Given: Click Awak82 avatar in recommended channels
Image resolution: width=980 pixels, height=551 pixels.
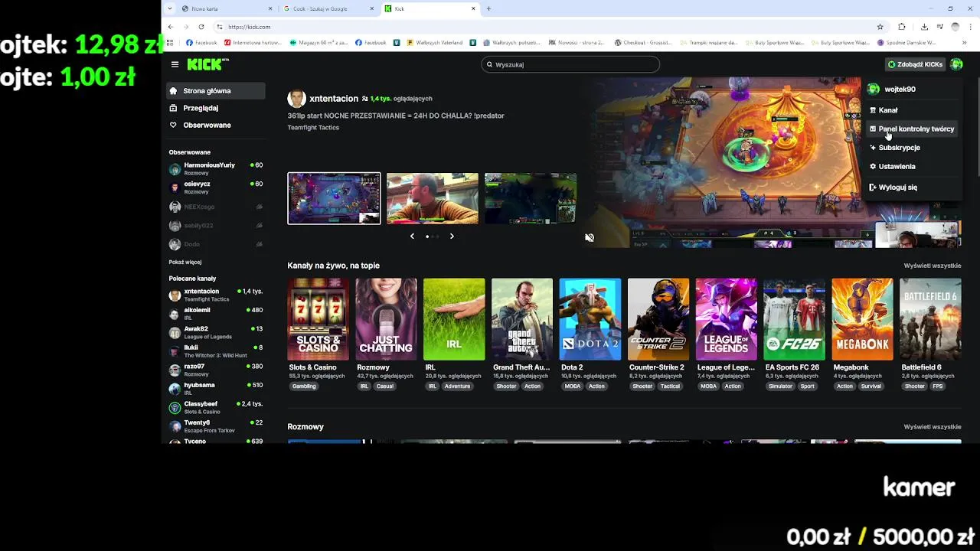Looking at the screenshot, I should (x=175, y=332).
